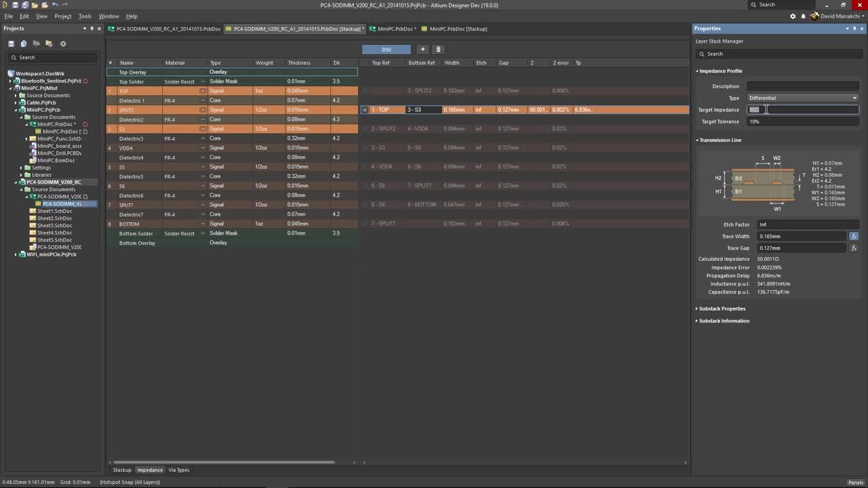Click the compile icon in the Projects panel toolbar
868x488 pixels.
(24, 43)
